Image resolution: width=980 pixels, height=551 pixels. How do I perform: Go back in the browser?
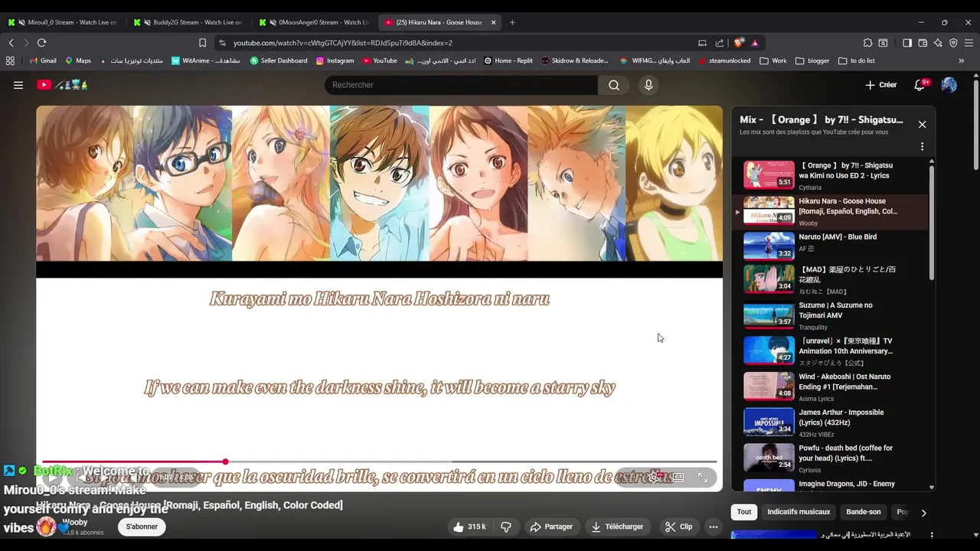(x=11, y=43)
